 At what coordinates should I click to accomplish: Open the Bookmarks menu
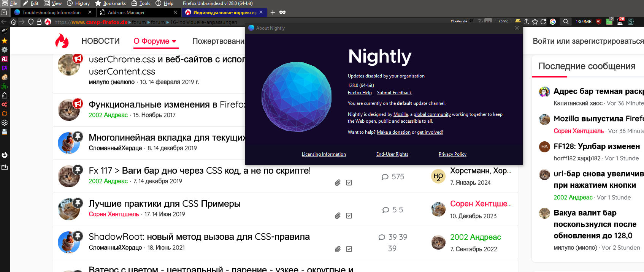click(110, 3)
